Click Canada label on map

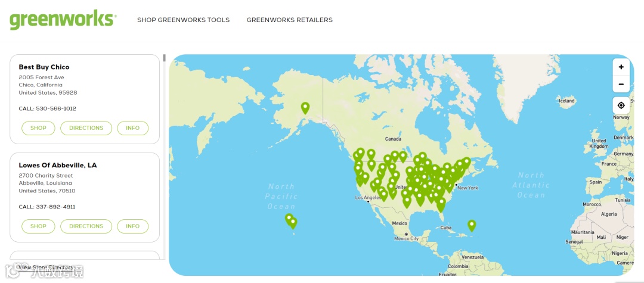coord(393,139)
